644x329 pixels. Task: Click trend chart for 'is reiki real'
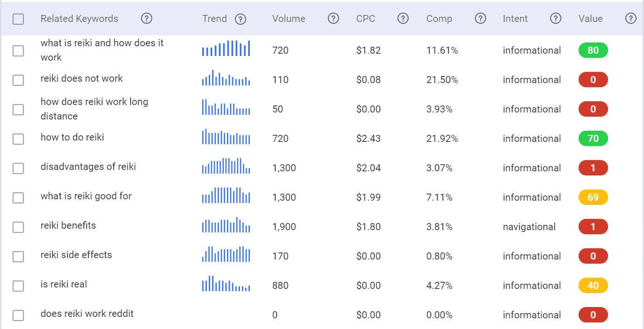pos(226,283)
